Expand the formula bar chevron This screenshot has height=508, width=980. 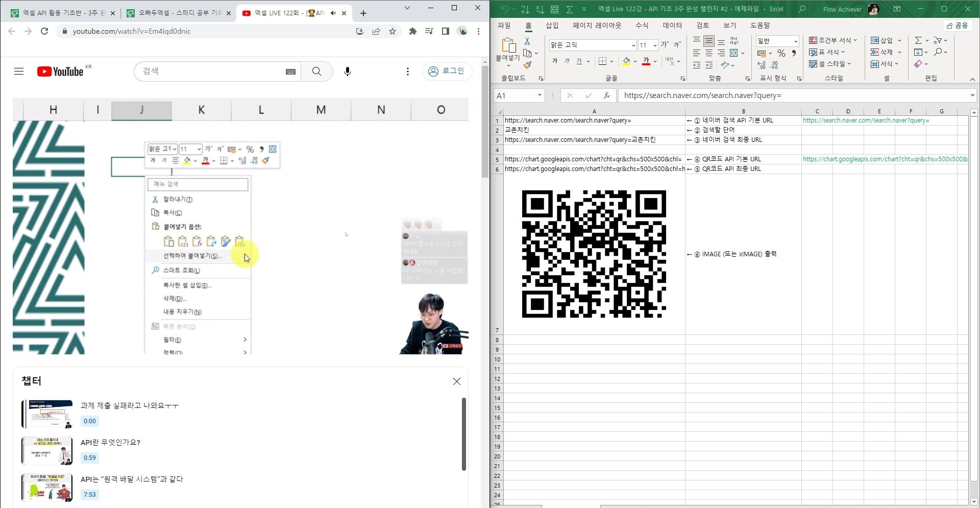[972, 95]
